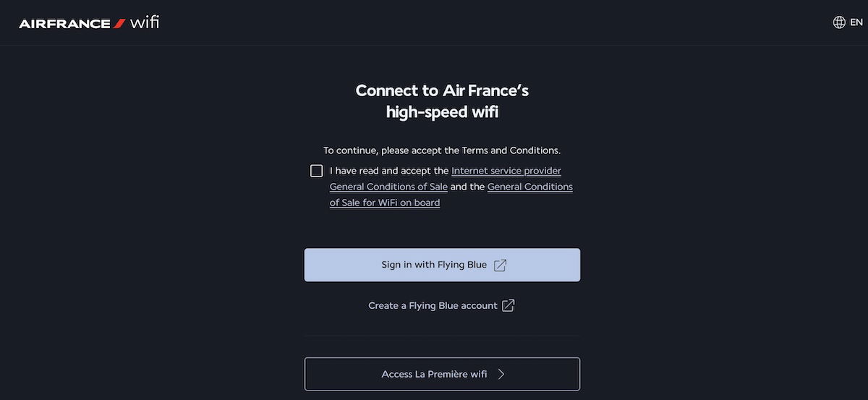Click external-link icon beside Create a Flying Blue account

coord(509,305)
